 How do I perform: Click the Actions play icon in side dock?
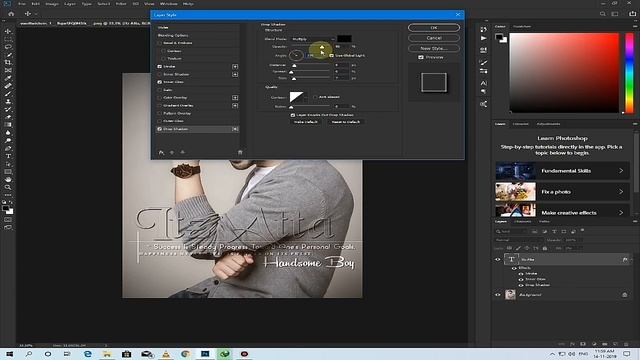coord(484,38)
